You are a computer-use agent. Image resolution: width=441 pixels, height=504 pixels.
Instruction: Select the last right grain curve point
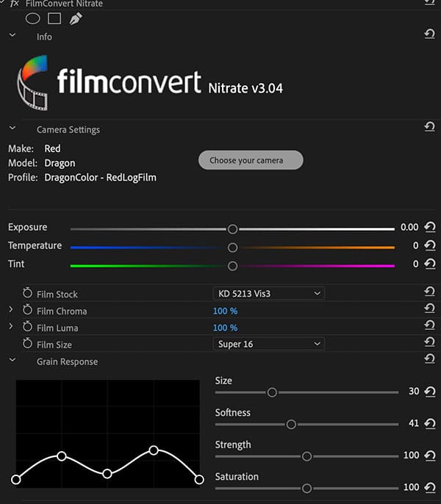tap(199, 480)
